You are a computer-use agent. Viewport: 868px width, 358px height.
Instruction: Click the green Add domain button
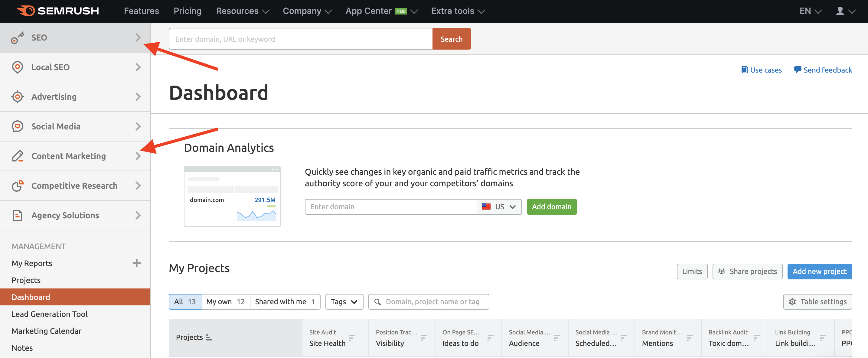pyautogui.click(x=552, y=207)
